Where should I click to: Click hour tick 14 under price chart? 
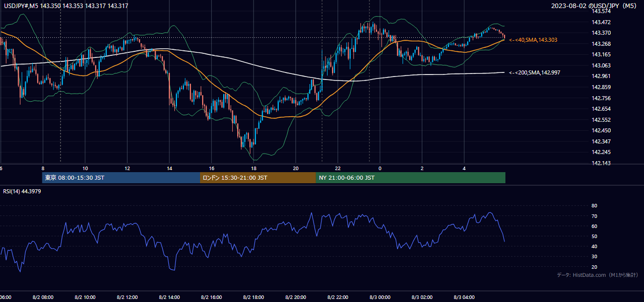[x=169, y=168]
